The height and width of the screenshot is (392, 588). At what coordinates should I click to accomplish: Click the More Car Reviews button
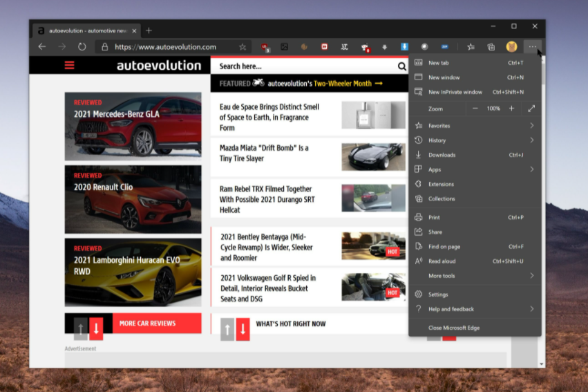(x=157, y=324)
